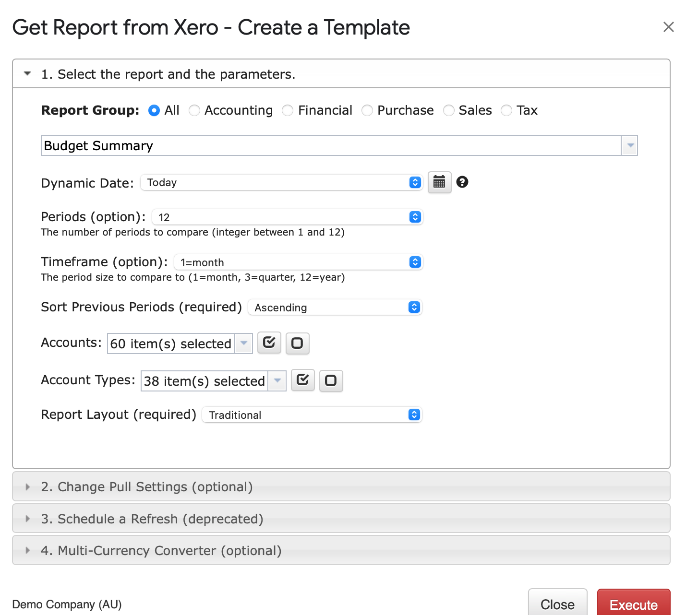Image resolution: width=674 pixels, height=616 pixels.
Task: Expand section 2 Change Pull Settings
Action: point(341,486)
